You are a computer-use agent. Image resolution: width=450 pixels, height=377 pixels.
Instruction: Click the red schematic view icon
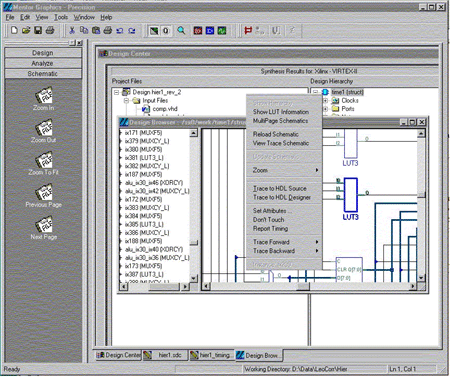click(198, 31)
